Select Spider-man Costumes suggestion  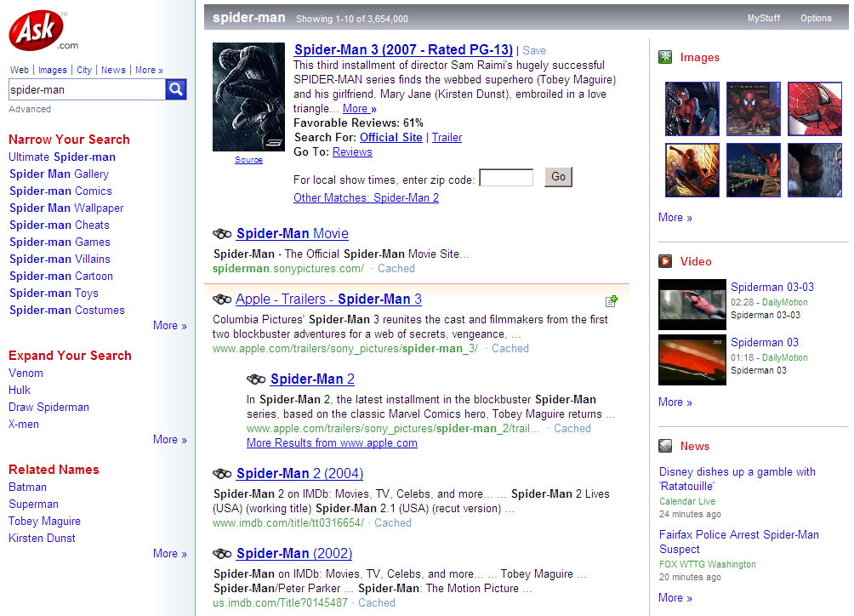(x=67, y=310)
